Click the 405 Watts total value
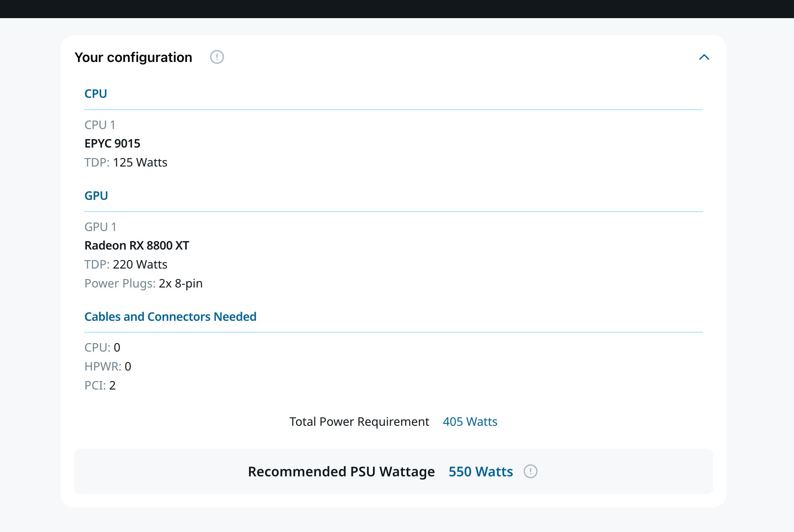Screen dimensions: 794x532 coord(470,422)
